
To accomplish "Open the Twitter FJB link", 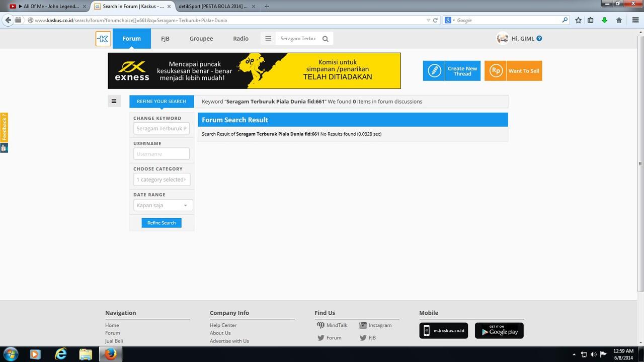I will (x=368, y=338).
